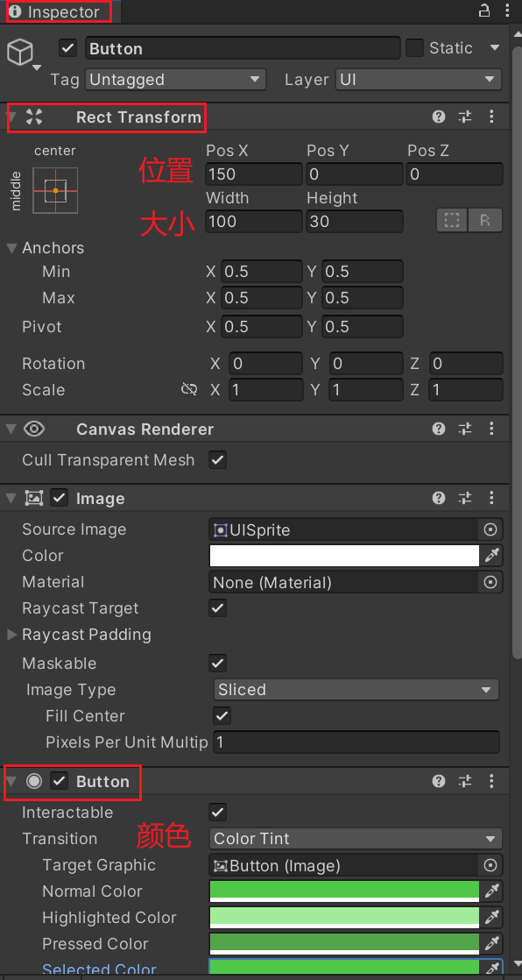Open Rect Transform preset settings icon
The image size is (522, 980).
pos(465,117)
